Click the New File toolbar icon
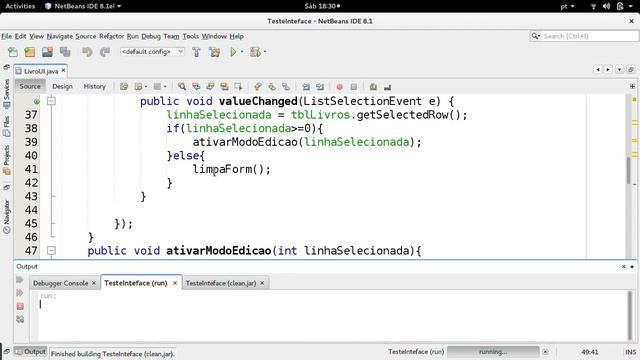Viewport: 640px width, 360px height. (x=13, y=52)
